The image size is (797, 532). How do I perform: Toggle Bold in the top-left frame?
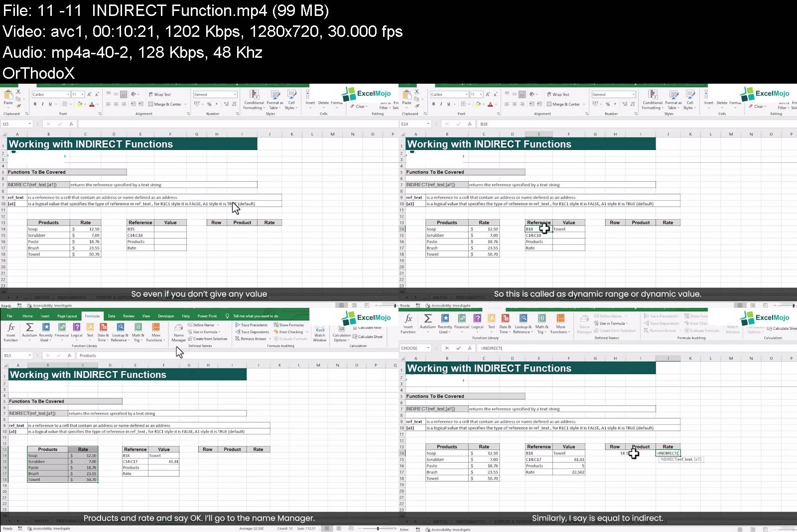pos(35,104)
